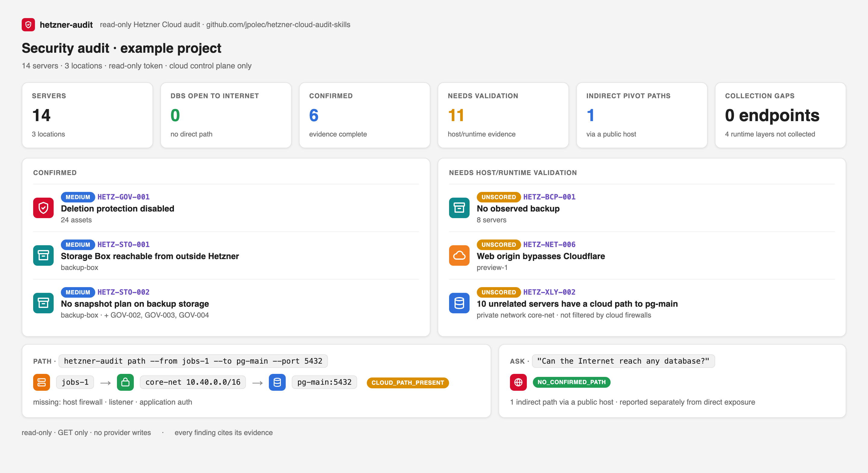Click the UNSCORED badge on HETZ-NET-006
Image resolution: width=868 pixels, height=473 pixels.
(499, 245)
